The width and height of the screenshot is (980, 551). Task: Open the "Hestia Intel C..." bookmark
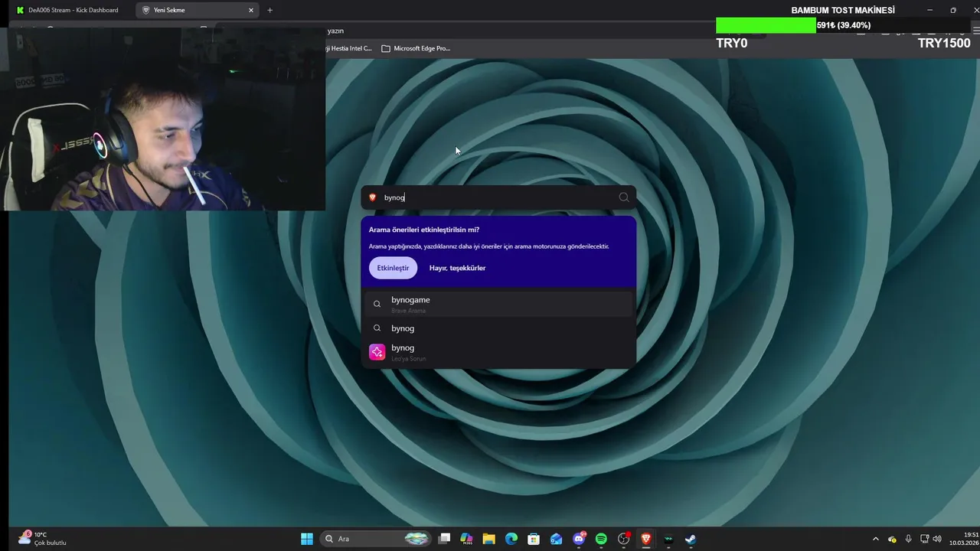[348, 48]
